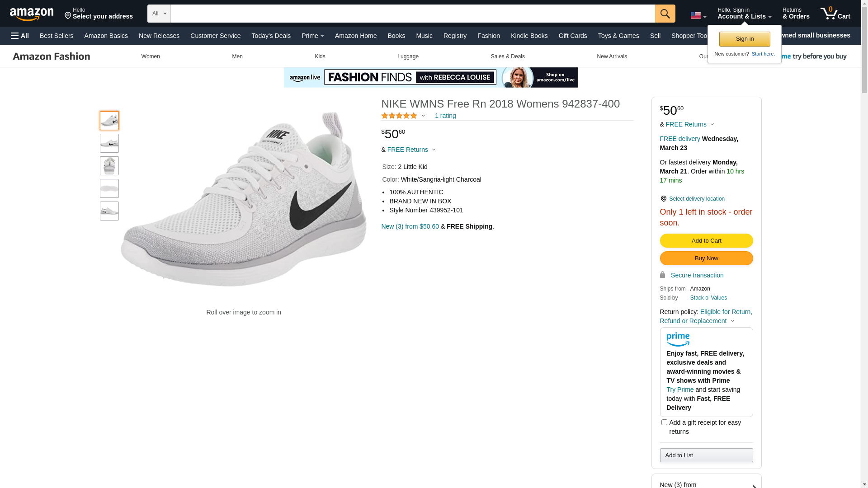Screen dimensions: 868x488
Task: Select the third shoe thumbnail image
Action: tap(109, 166)
